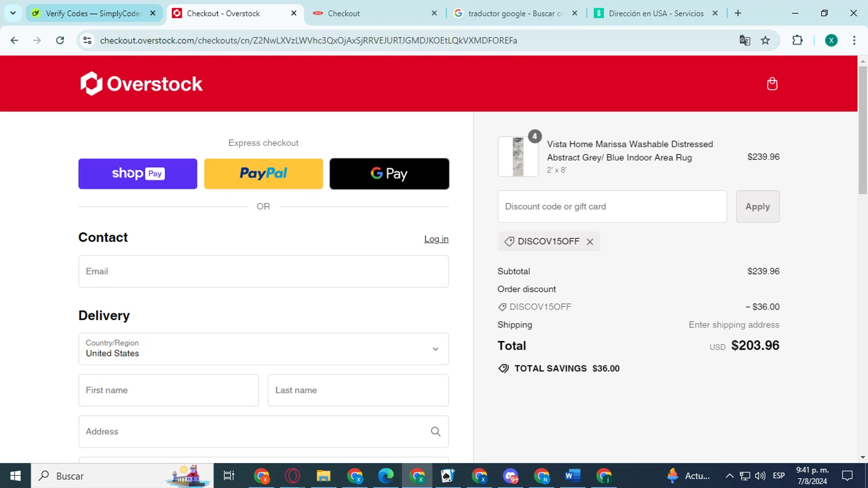Open the Chrome profile avatar
Screen dimensions: 868x488
pos(831,41)
